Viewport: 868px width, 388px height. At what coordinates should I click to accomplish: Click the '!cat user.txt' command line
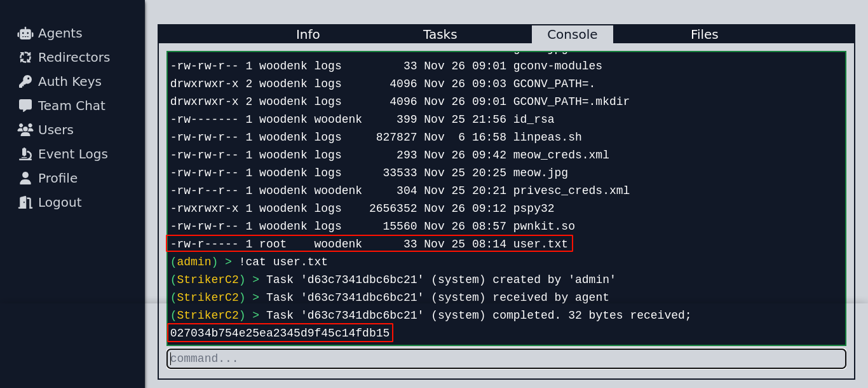[x=283, y=262]
